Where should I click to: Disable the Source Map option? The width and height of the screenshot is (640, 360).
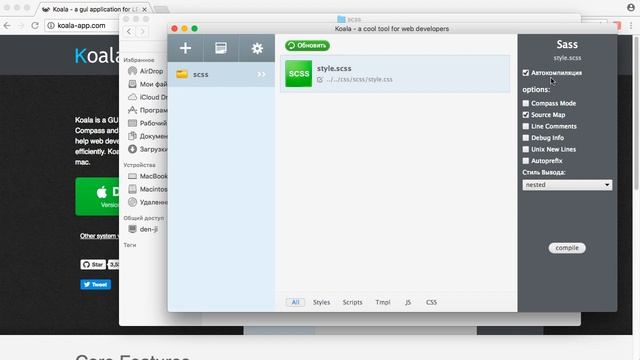pos(526,115)
